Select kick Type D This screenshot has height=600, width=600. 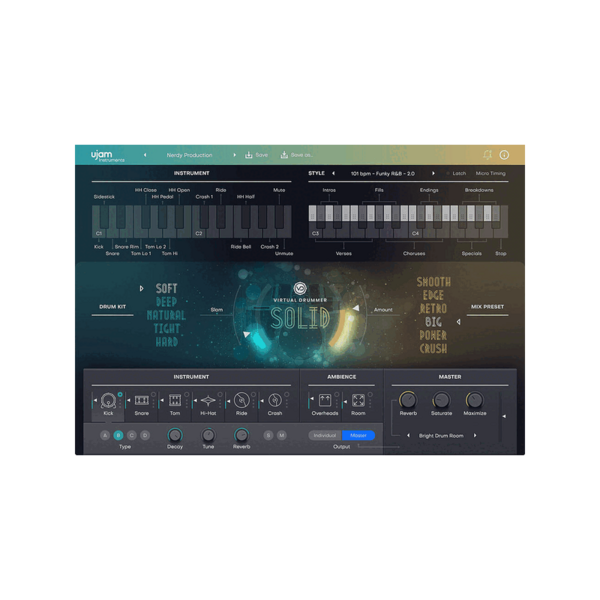tap(145, 435)
